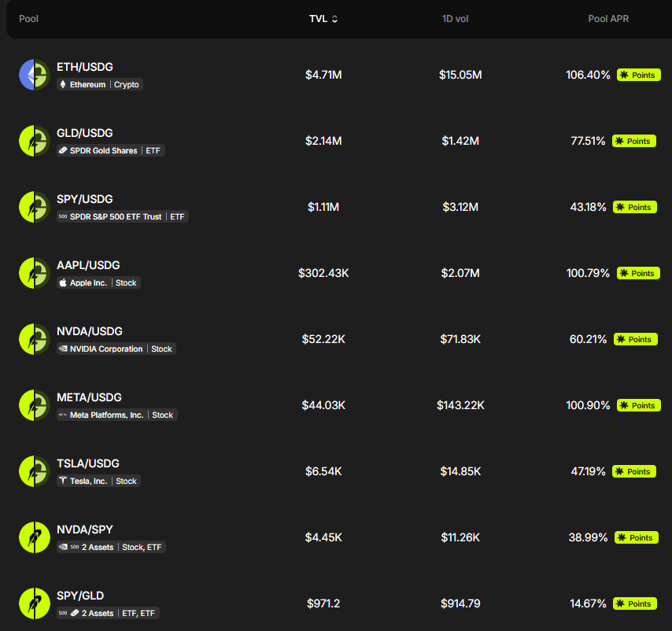Open the META/USDG pool name link

89,397
